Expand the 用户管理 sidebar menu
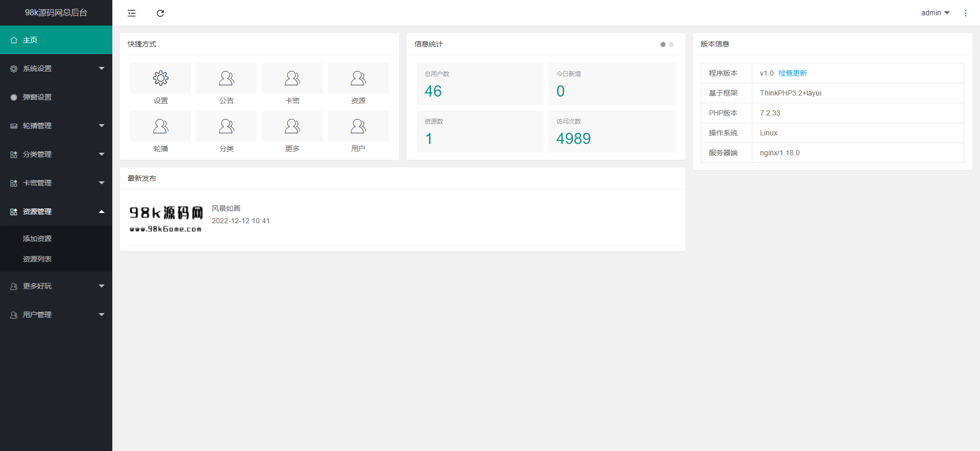 tap(56, 315)
